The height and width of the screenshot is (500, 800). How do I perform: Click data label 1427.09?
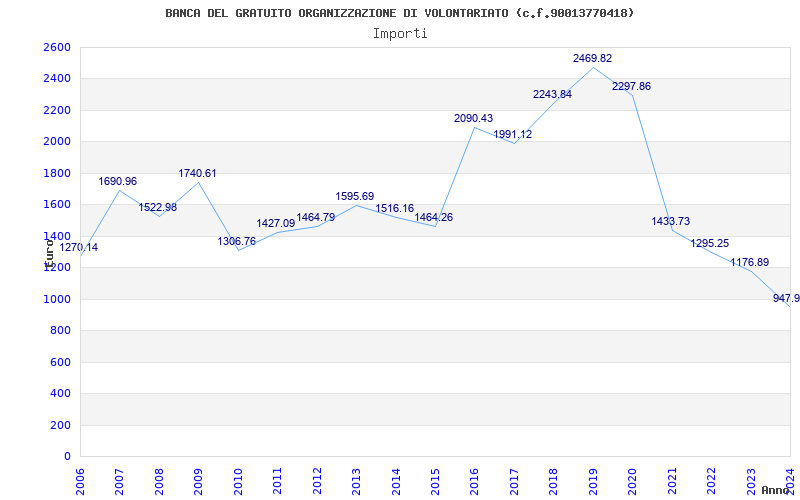click(x=276, y=223)
